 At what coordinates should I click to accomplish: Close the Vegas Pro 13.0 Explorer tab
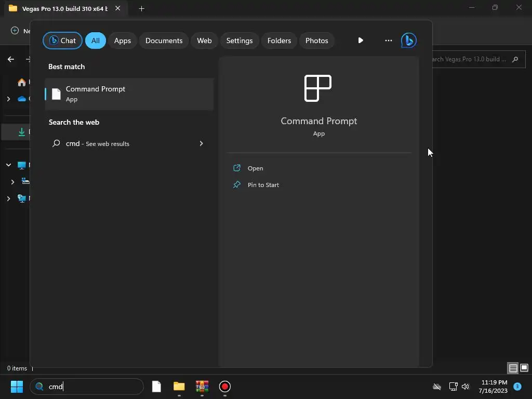click(x=118, y=8)
